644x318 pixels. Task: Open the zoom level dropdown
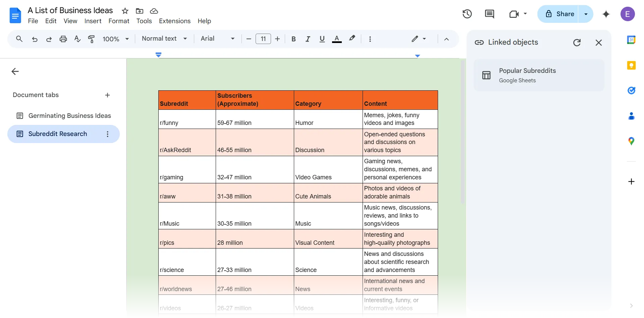point(115,39)
